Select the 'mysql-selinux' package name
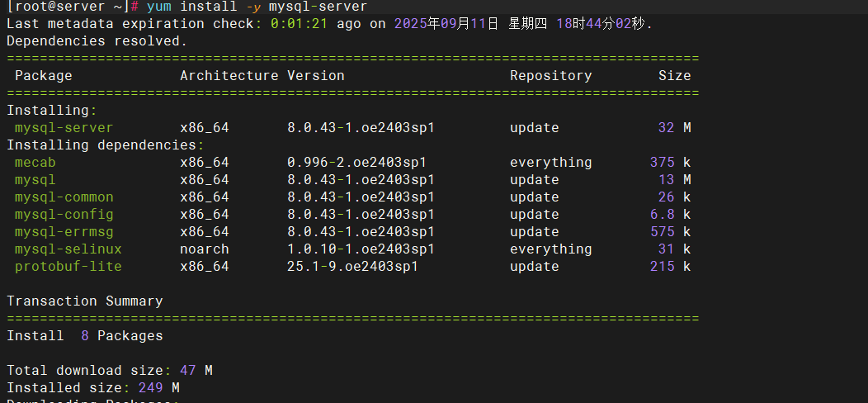Viewport: 868px width, 403px height. point(68,249)
